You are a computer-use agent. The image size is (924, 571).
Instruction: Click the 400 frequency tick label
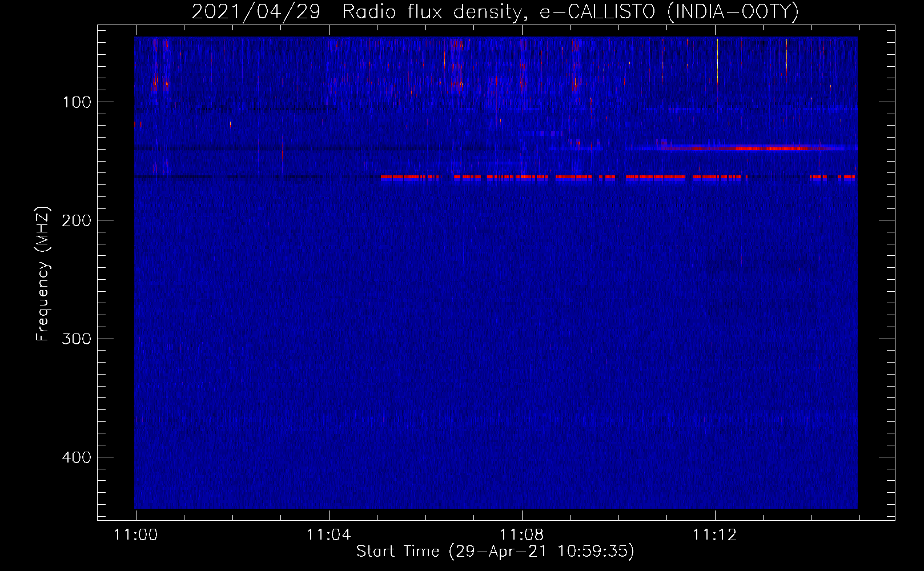tap(77, 457)
